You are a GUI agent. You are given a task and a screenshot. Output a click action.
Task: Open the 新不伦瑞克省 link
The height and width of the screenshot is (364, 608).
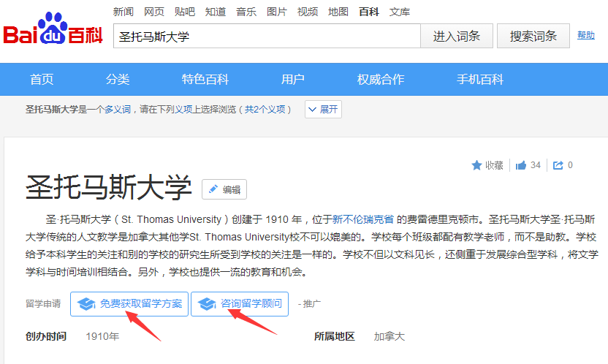pyautogui.click(x=363, y=219)
